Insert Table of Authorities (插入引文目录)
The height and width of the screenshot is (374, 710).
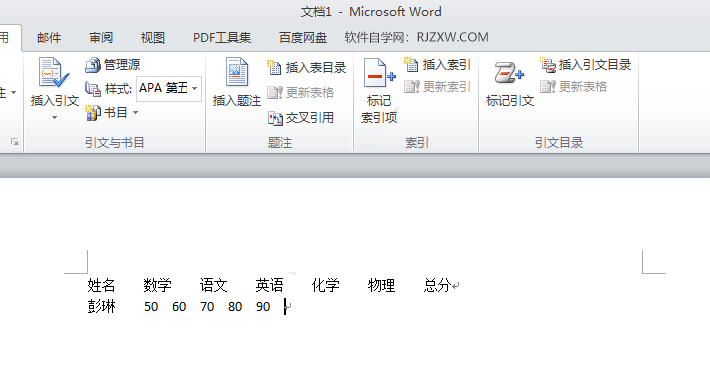(585, 65)
